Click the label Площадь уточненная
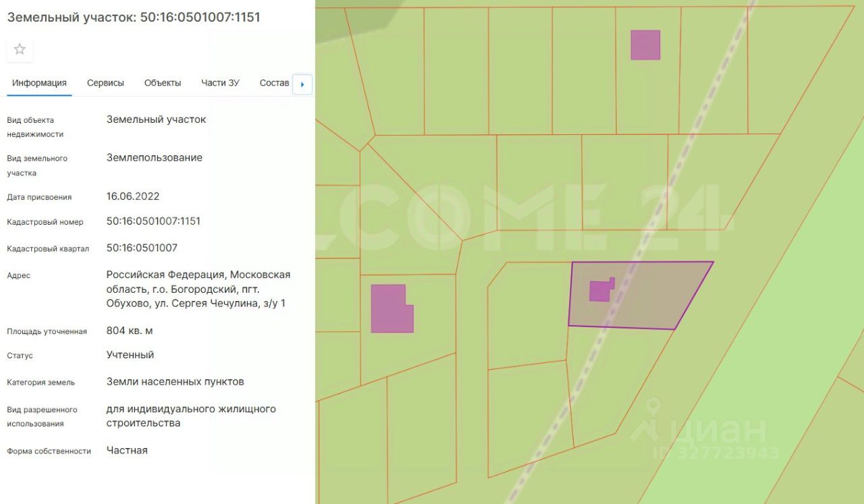 [47, 331]
